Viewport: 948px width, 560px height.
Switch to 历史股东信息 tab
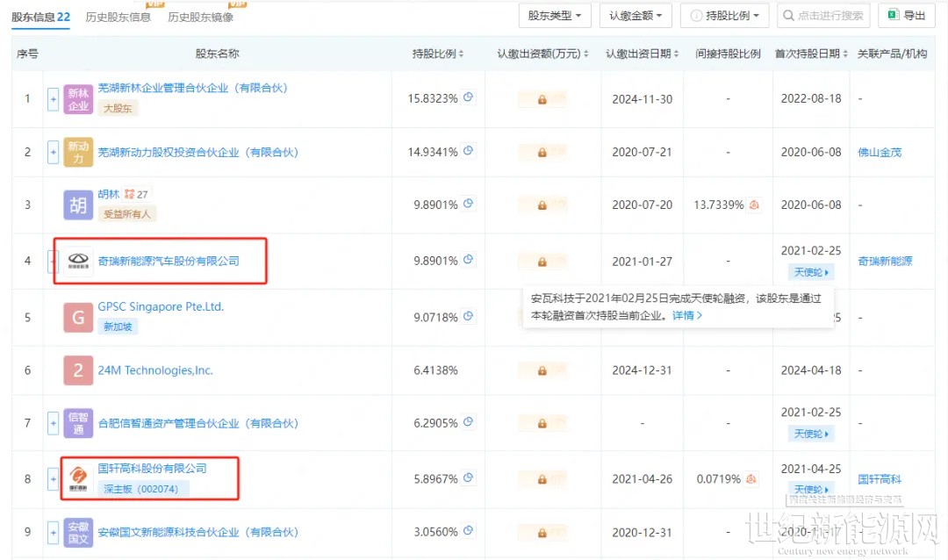click(x=118, y=17)
